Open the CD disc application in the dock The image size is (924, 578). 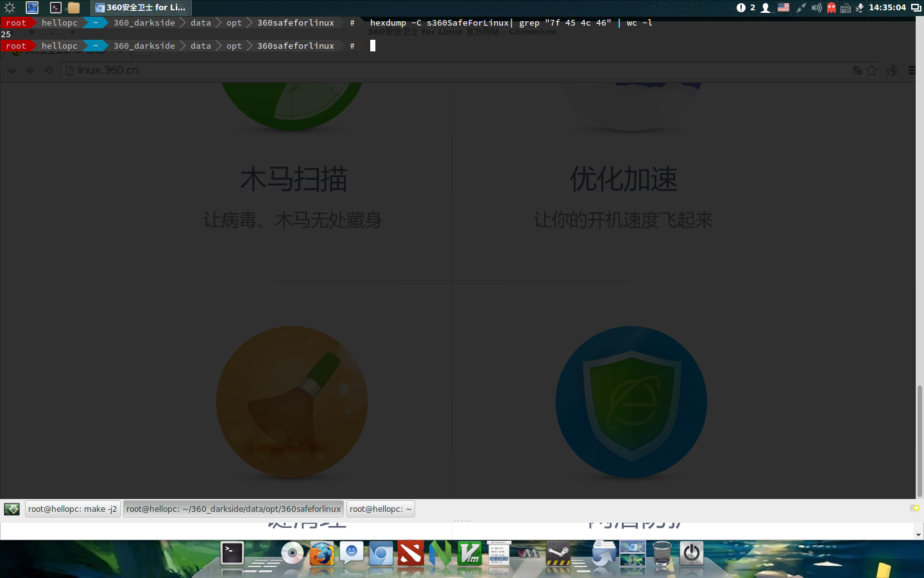tap(293, 553)
